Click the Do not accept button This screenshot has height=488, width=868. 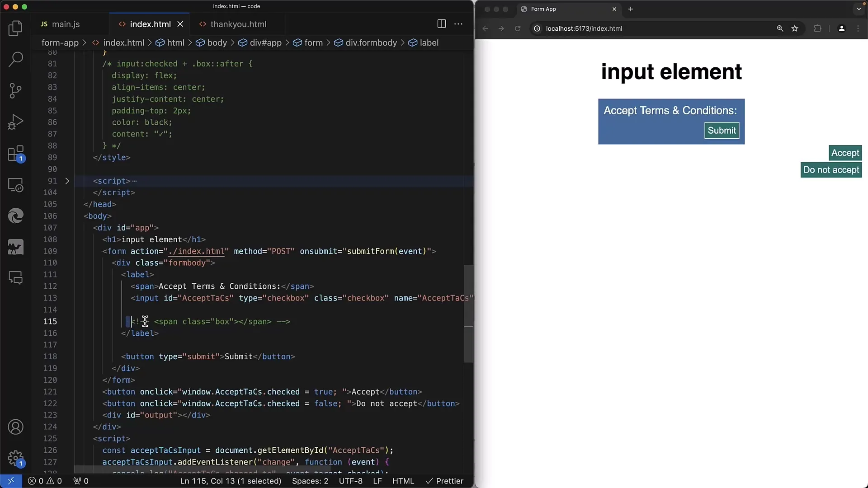point(831,170)
